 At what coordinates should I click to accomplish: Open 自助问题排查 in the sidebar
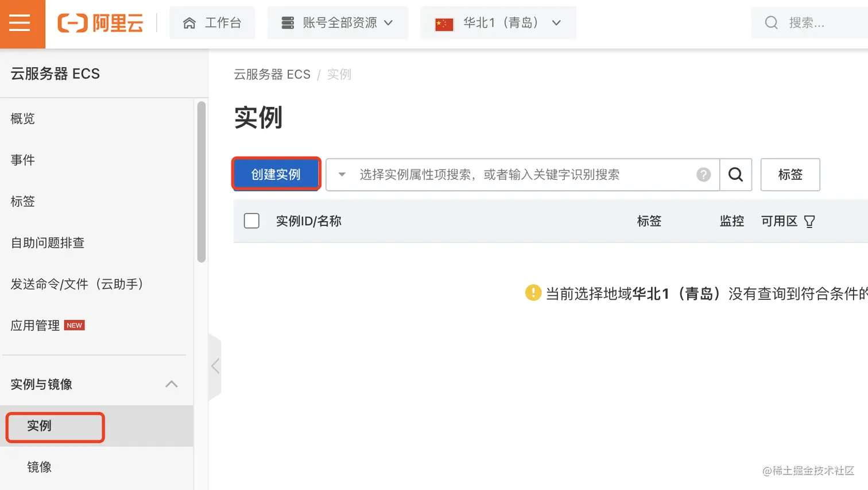pyautogui.click(x=48, y=243)
